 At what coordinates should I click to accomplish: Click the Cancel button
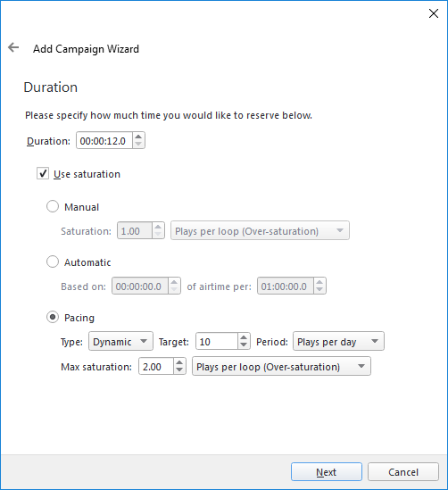[x=403, y=472]
